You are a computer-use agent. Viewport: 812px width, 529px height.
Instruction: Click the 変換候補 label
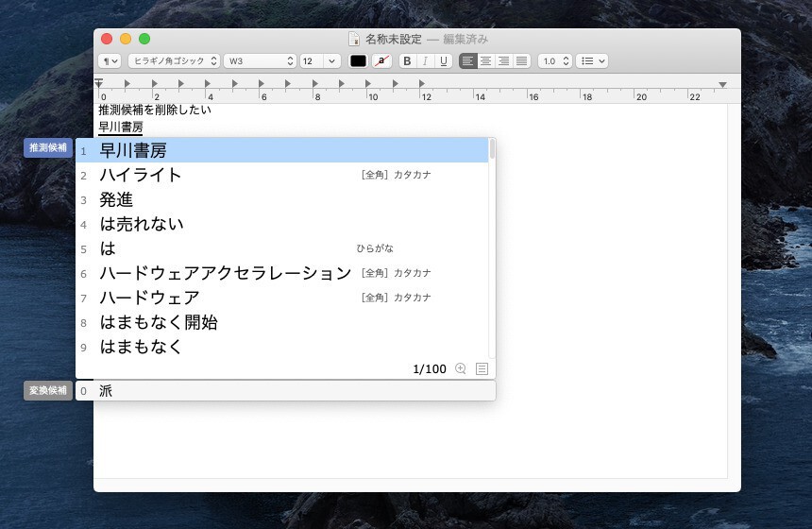pyautogui.click(x=48, y=390)
